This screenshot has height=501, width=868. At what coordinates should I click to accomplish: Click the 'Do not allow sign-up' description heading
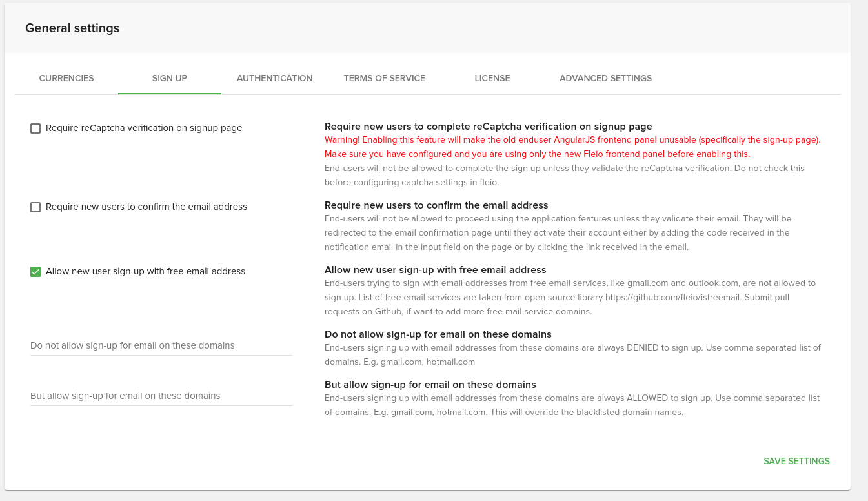pos(437,334)
